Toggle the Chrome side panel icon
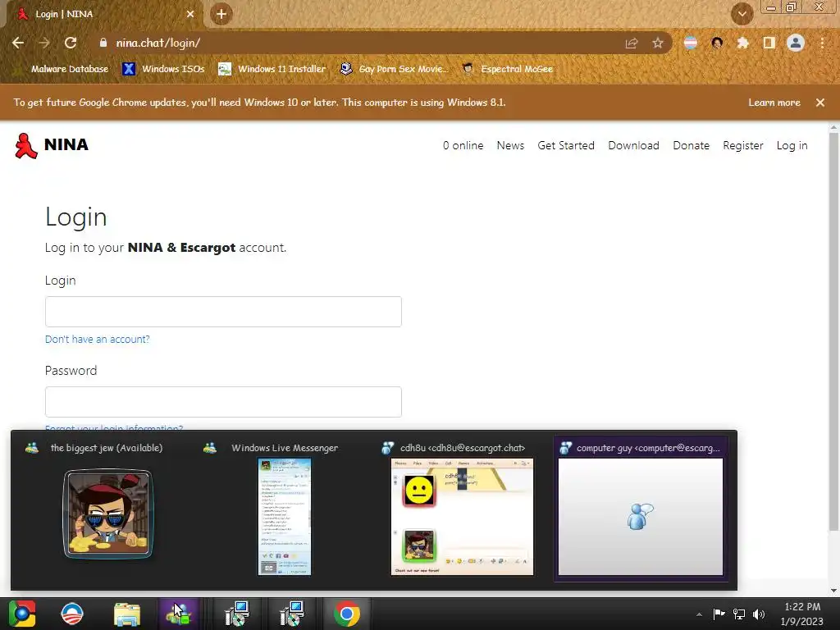Viewport: 840px width, 630px height. (x=769, y=43)
